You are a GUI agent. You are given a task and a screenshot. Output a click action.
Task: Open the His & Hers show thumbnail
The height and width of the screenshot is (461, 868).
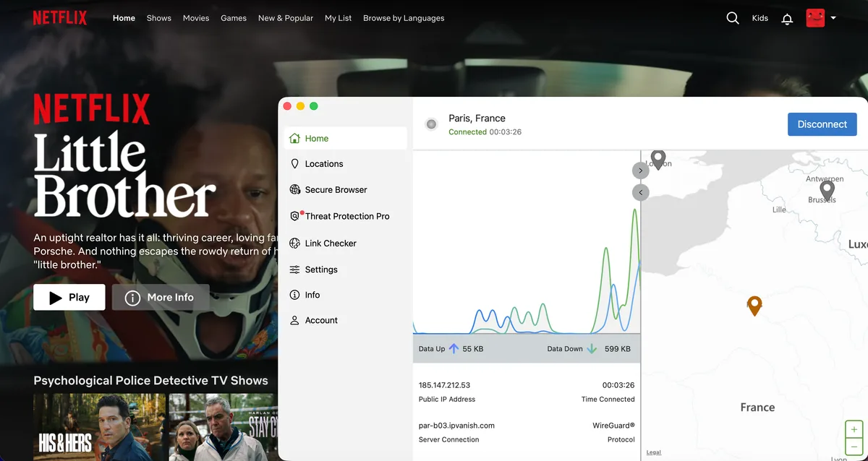(99, 427)
